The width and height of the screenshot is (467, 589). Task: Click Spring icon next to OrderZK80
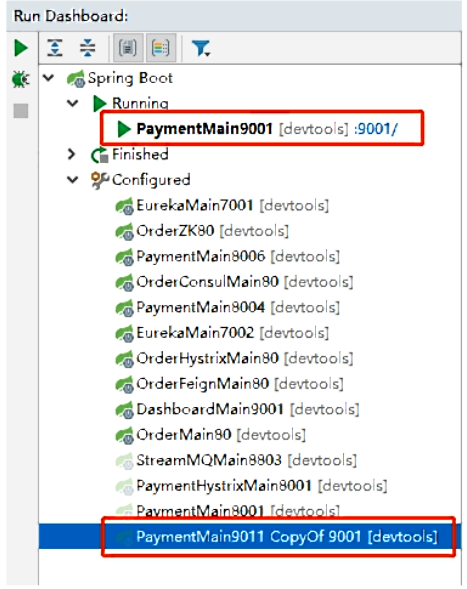pos(124,231)
